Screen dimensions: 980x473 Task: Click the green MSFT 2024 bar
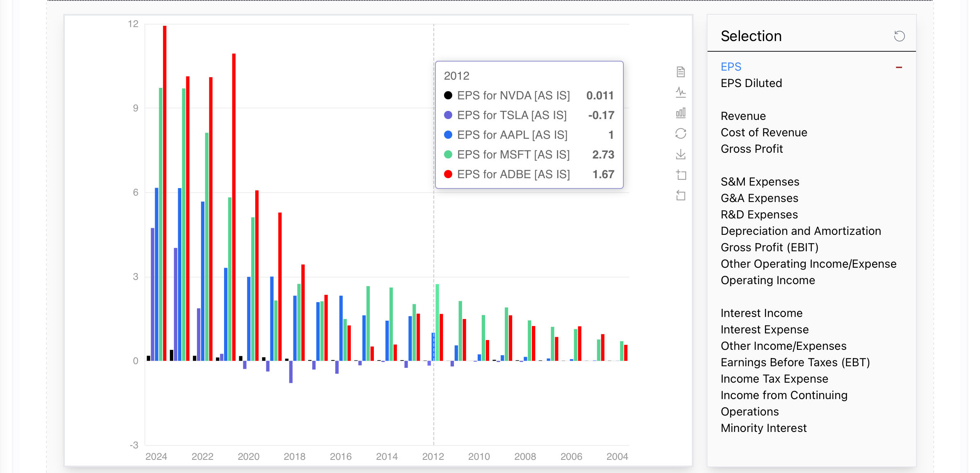coord(160,225)
